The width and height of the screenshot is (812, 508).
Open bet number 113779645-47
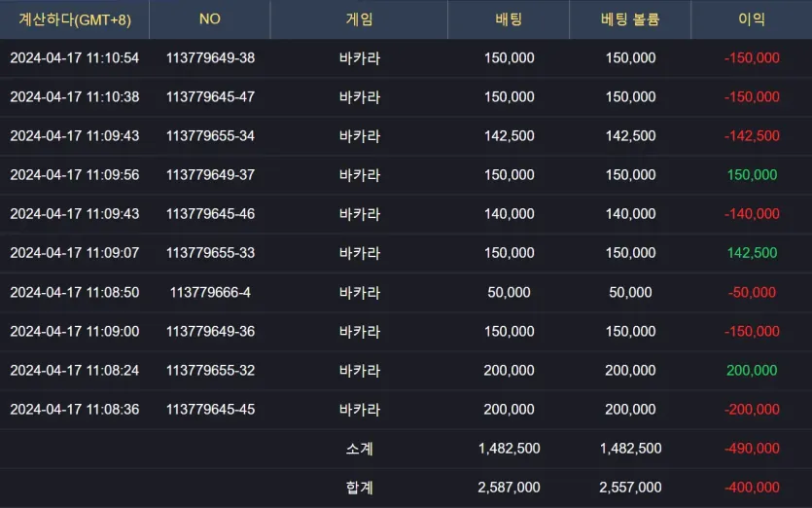point(210,97)
